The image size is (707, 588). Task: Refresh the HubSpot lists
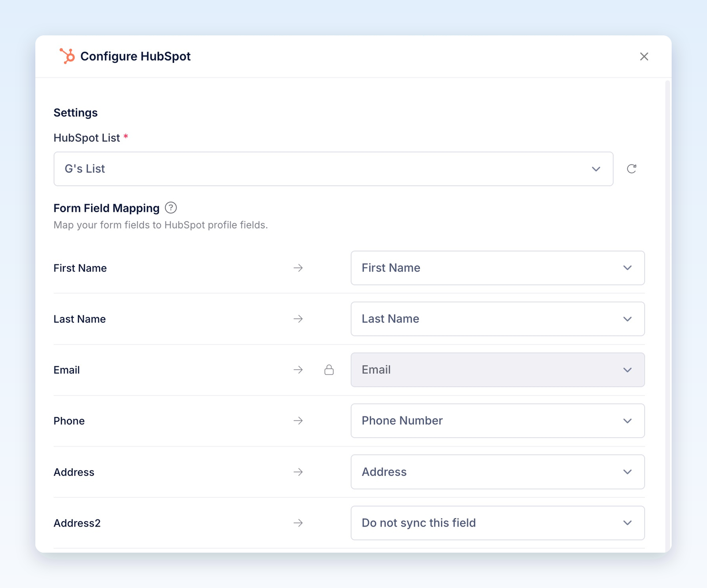[631, 169]
